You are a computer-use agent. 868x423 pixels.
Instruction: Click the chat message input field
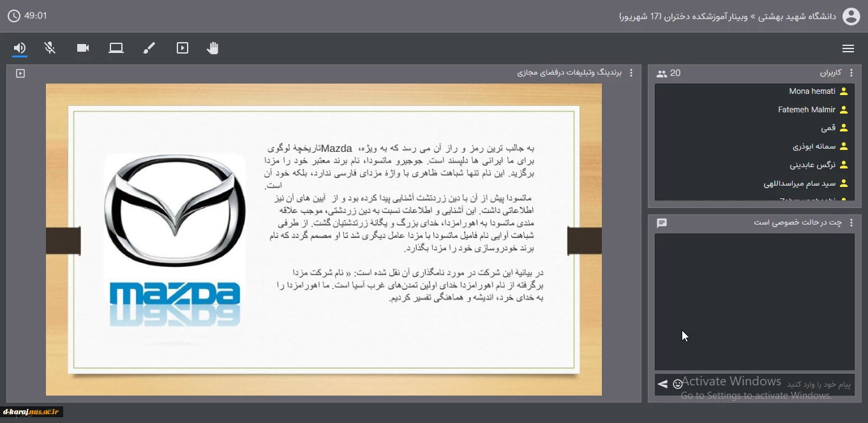(x=770, y=384)
